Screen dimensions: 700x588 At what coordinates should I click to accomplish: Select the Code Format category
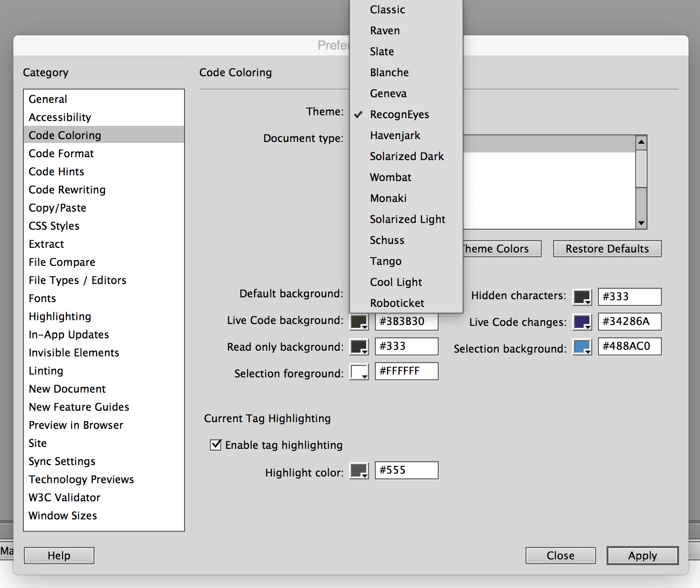[61, 153]
